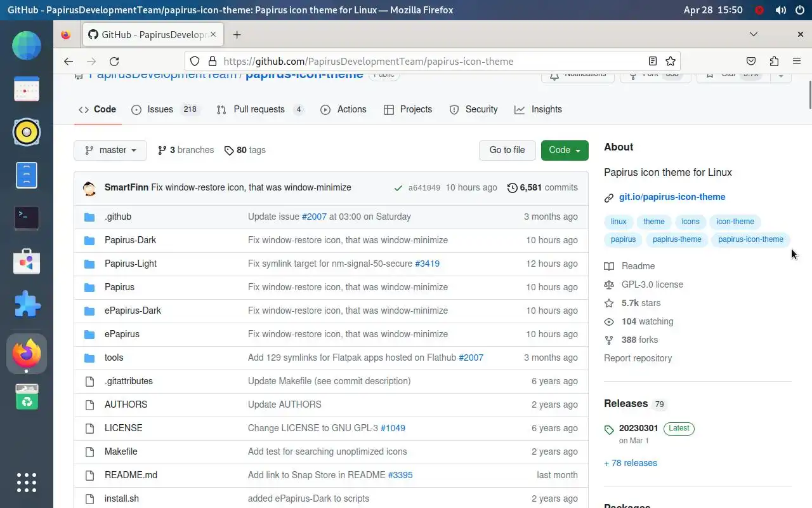Open the ePapirus-Dark folder
The image size is (812, 508).
tap(133, 311)
